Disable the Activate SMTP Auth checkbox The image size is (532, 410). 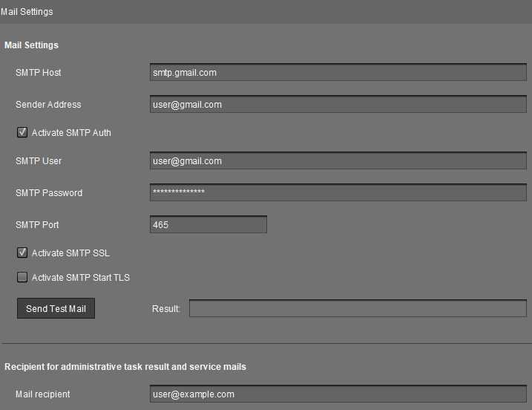[22, 133]
